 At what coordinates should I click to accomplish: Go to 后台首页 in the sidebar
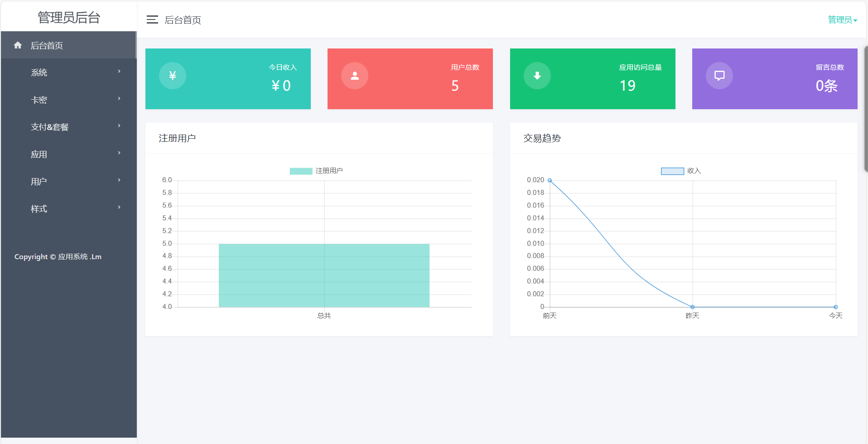pyautogui.click(x=47, y=45)
